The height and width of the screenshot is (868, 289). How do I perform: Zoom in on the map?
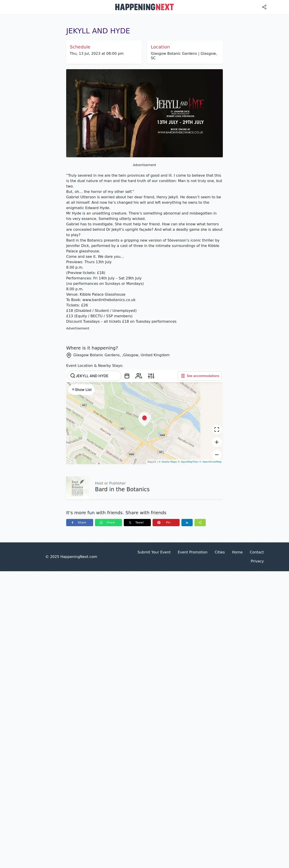(x=217, y=442)
